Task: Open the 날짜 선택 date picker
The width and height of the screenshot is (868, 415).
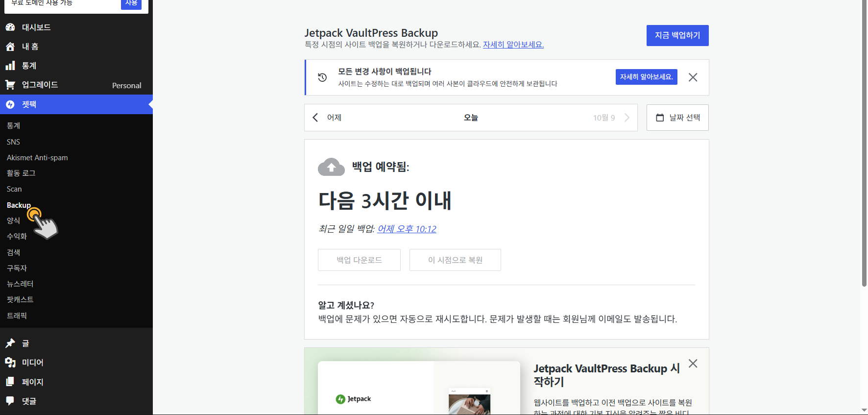Action: 677,118
